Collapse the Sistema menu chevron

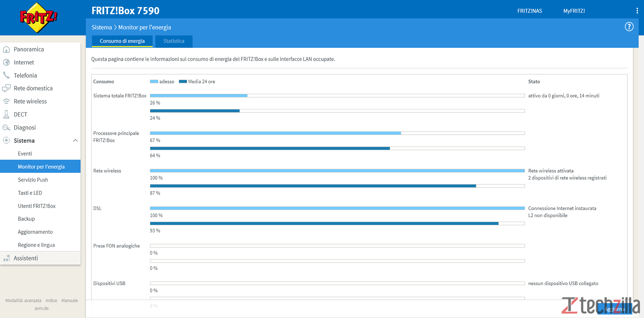(x=75, y=140)
